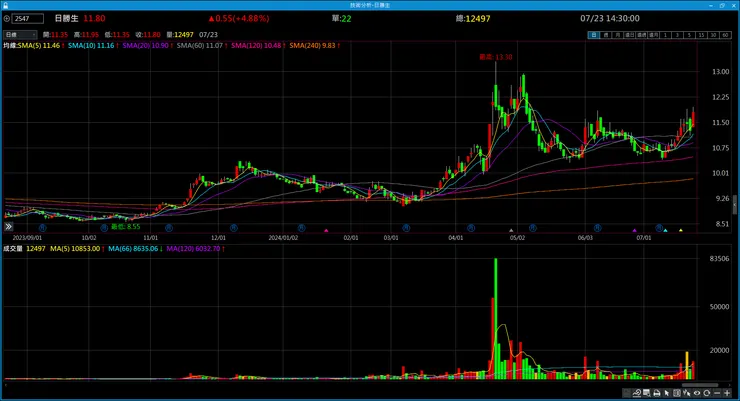Click the volume MA(120) 6032.70 label
This screenshot has width=740, height=401.
click(195, 249)
